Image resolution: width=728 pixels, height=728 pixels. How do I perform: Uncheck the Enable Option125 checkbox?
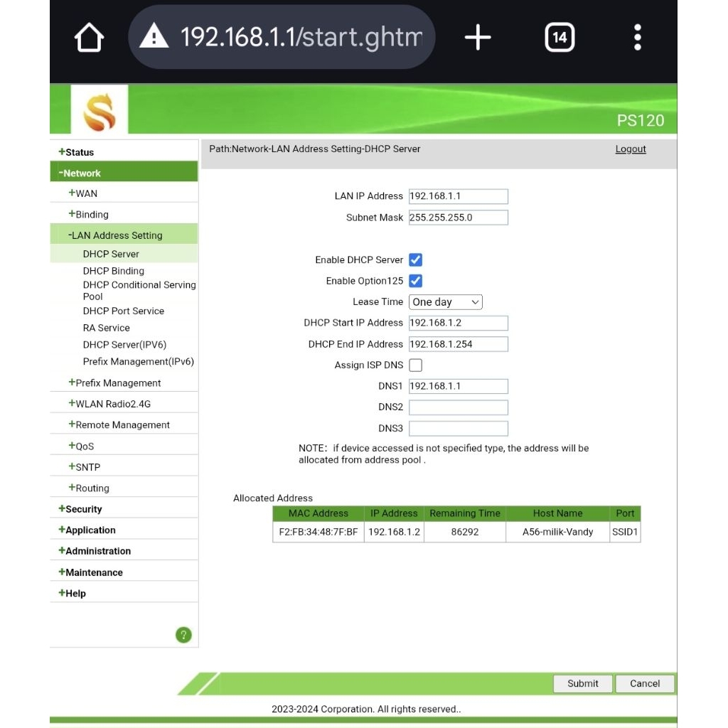[416, 281]
